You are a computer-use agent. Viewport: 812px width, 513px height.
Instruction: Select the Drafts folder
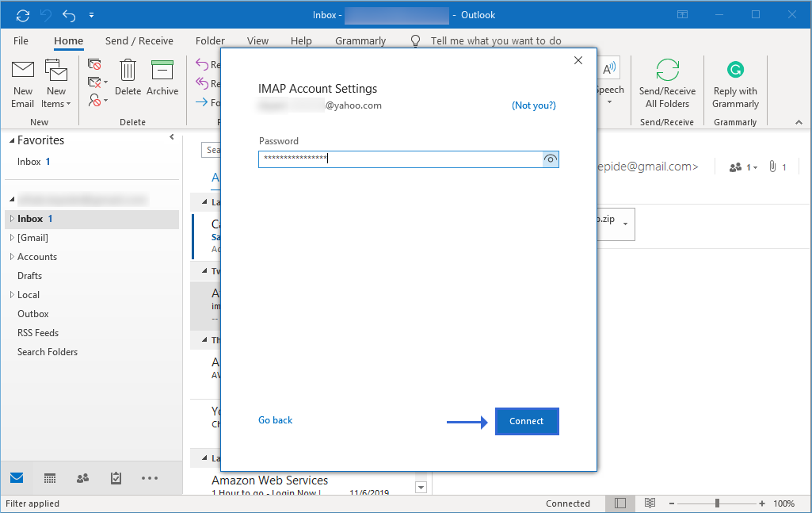tap(29, 276)
